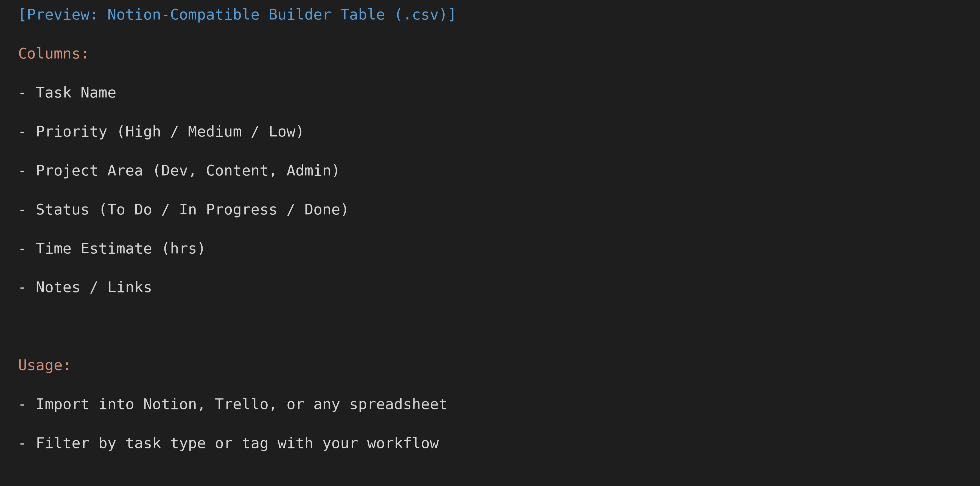This screenshot has height=486, width=980.
Task: Click the Preview Notion-Compatible Builder Table heading
Action: [x=237, y=15]
